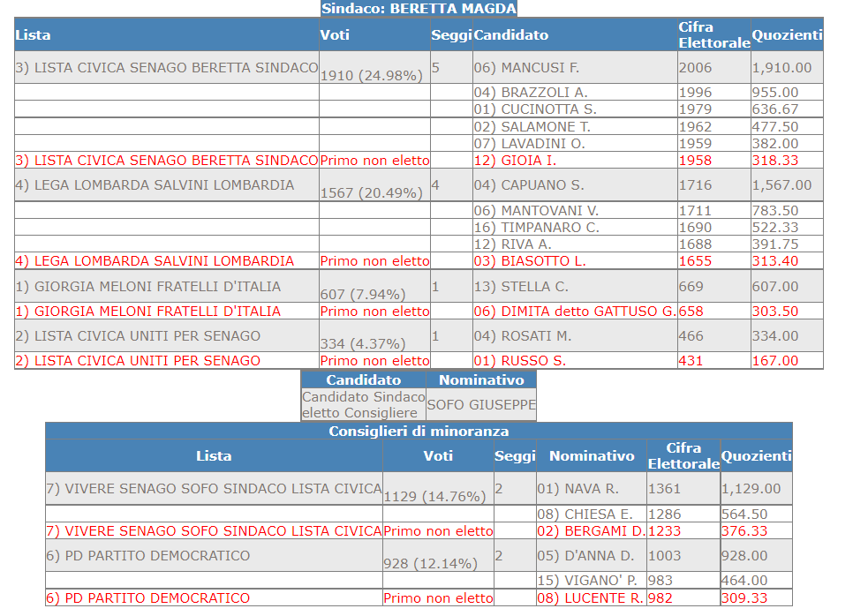Screen dimensions: 853x616
Task: Click the votes cell '928 (12.14%)'
Action: coord(430,563)
